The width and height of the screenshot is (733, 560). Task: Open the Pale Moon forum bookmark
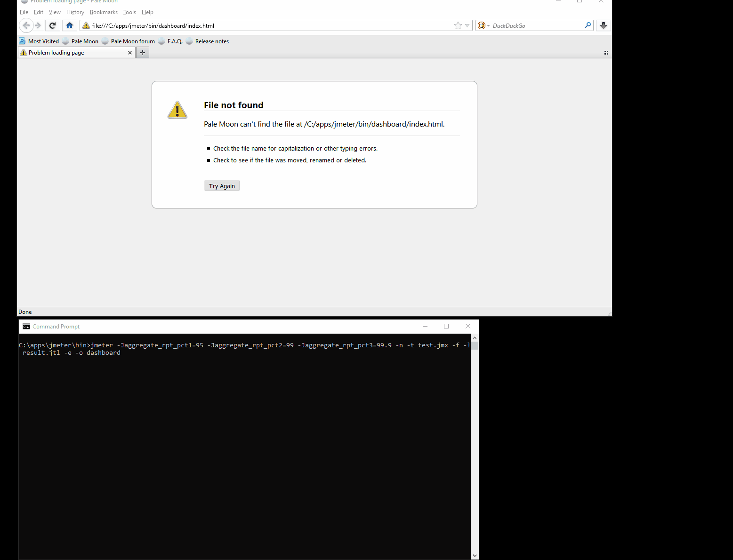[129, 41]
